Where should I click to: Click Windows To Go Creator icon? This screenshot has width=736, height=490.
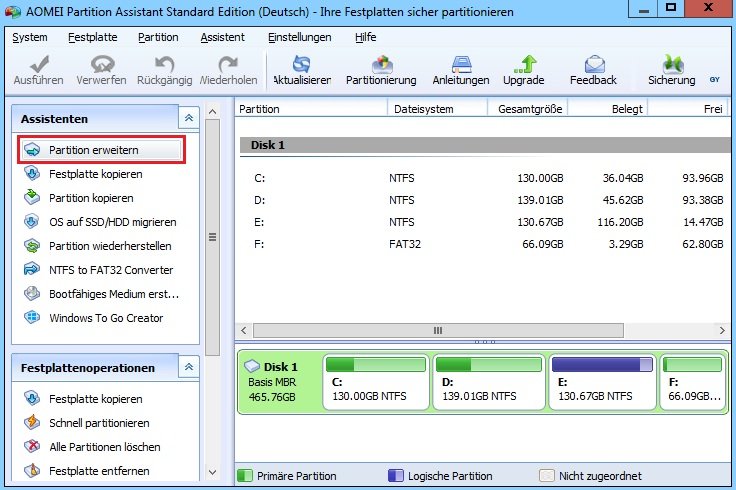32,318
